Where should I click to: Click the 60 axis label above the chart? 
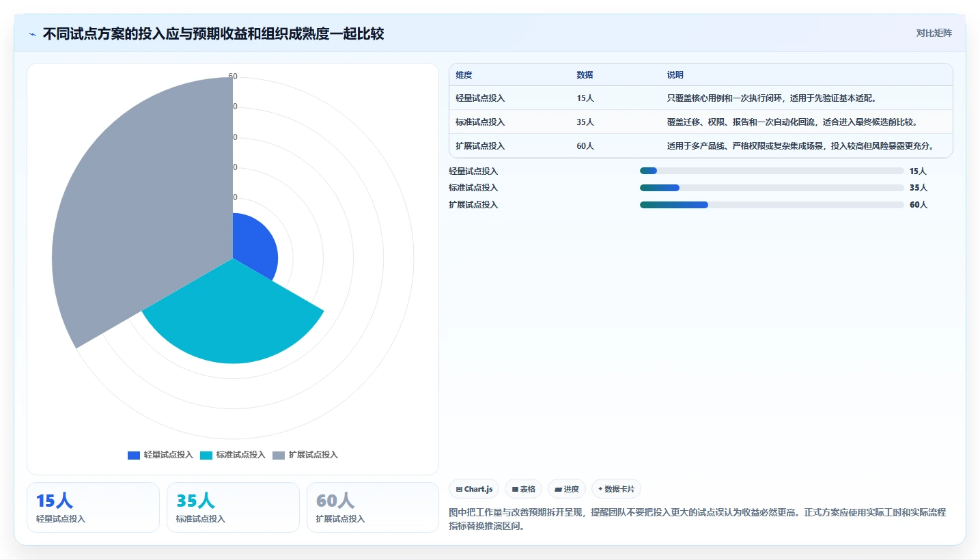click(x=233, y=76)
